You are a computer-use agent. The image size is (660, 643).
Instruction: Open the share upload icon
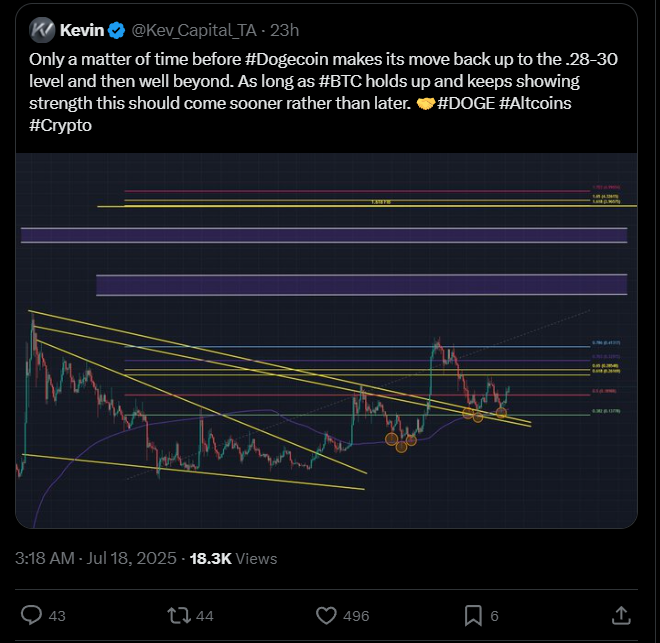tap(621, 615)
